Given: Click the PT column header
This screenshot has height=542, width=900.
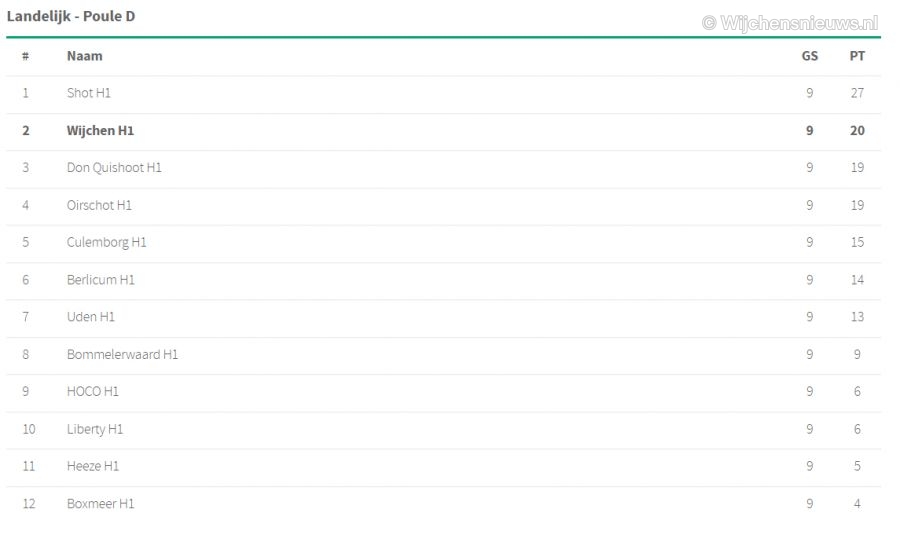Looking at the screenshot, I should pyautogui.click(x=857, y=56).
